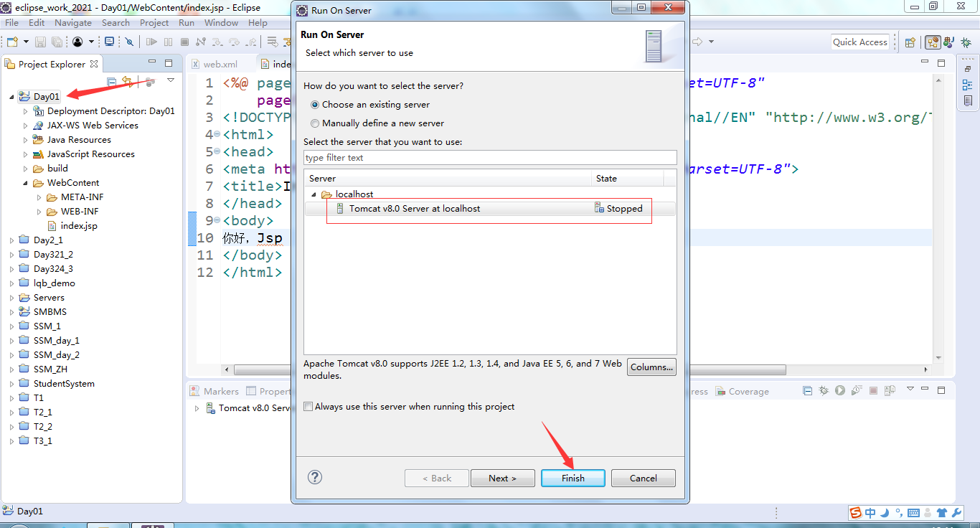The height and width of the screenshot is (528, 980).
Task: Click the Start server in profile mode icon
Action: tap(857, 390)
